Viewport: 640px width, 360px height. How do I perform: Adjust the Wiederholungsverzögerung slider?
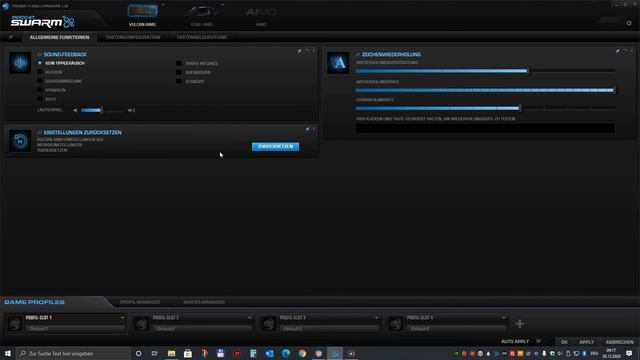pyautogui.click(x=485, y=71)
